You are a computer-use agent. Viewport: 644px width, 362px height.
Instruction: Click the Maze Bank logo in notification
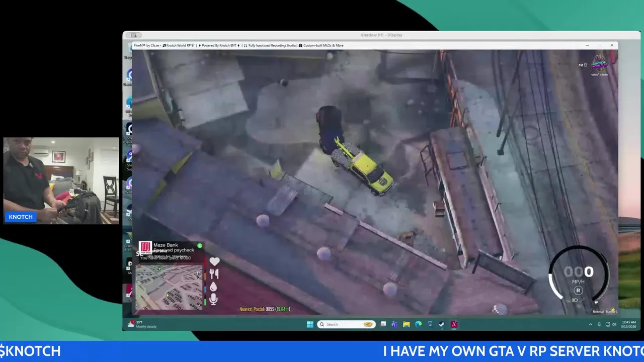(x=145, y=248)
